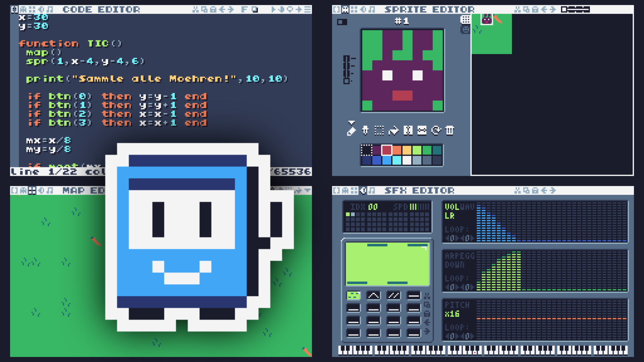Switch to music editor tab in SFX Editor
This screenshot has width=644, height=362.
click(x=372, y=190)
